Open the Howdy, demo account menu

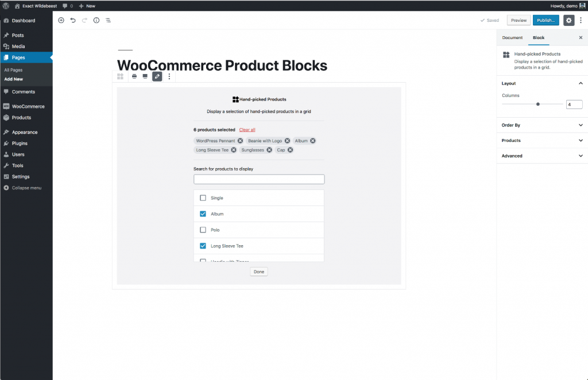point(567,6)
